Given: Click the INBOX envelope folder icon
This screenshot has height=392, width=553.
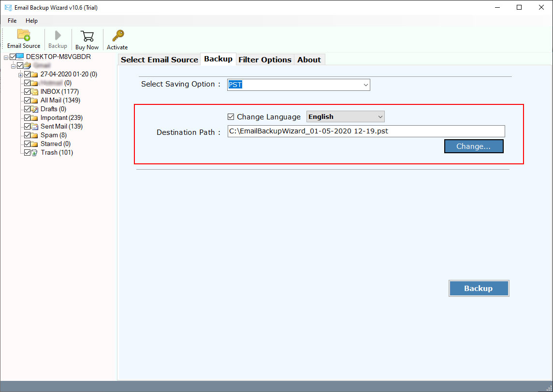Looking at the screenshot, I should 34,92.
